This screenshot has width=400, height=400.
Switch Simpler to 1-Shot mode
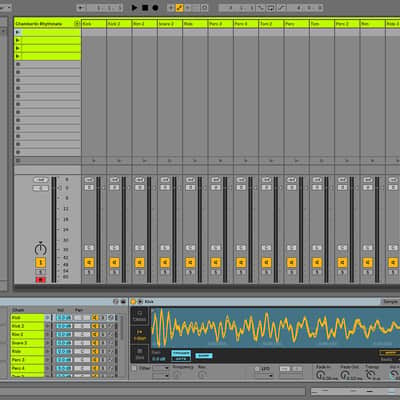(140, 335)
